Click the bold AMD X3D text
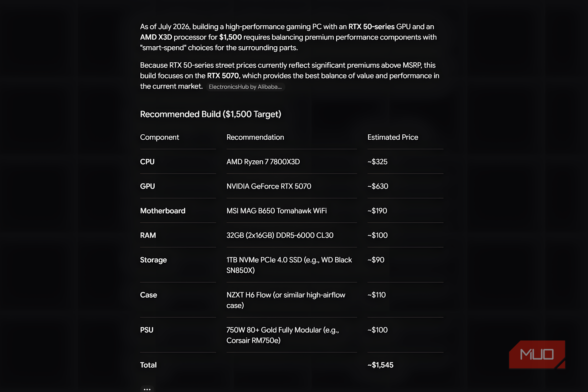 pos(156,37)
